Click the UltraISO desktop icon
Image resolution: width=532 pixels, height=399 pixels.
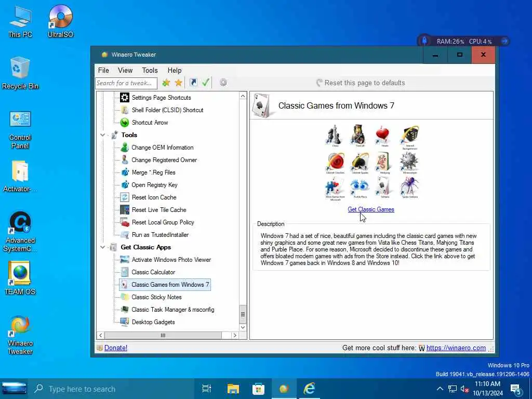[x=60, y=21]
